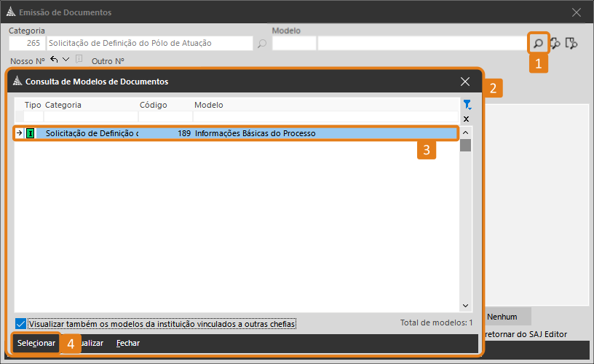Click the Código column header
594x364 pixels.
tap(153, 105)
